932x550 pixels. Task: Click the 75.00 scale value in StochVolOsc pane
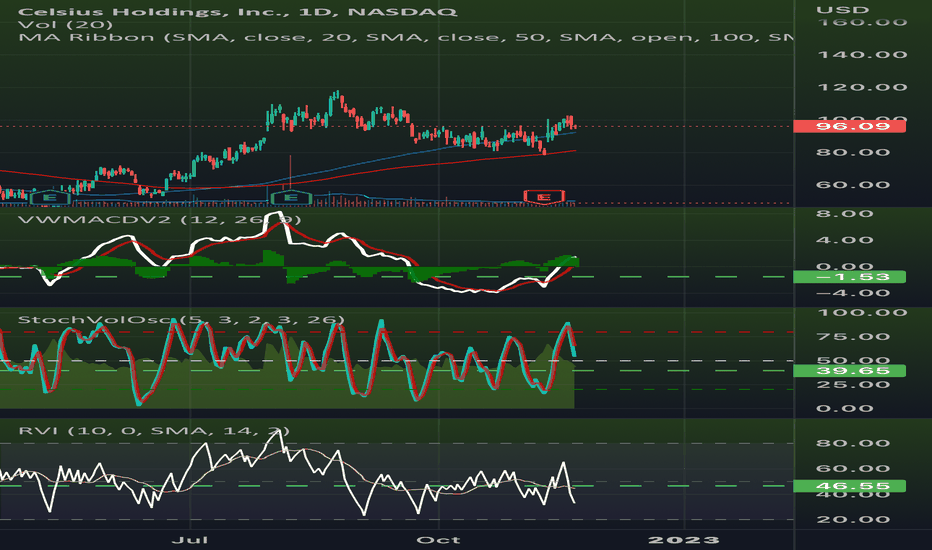[852, 337]
